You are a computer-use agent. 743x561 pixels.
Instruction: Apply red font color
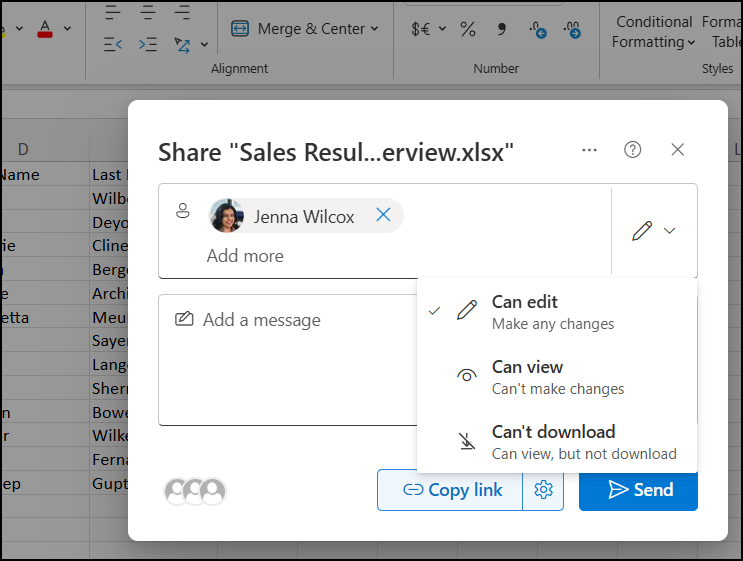pyautogui.click(x=45, y=29)
